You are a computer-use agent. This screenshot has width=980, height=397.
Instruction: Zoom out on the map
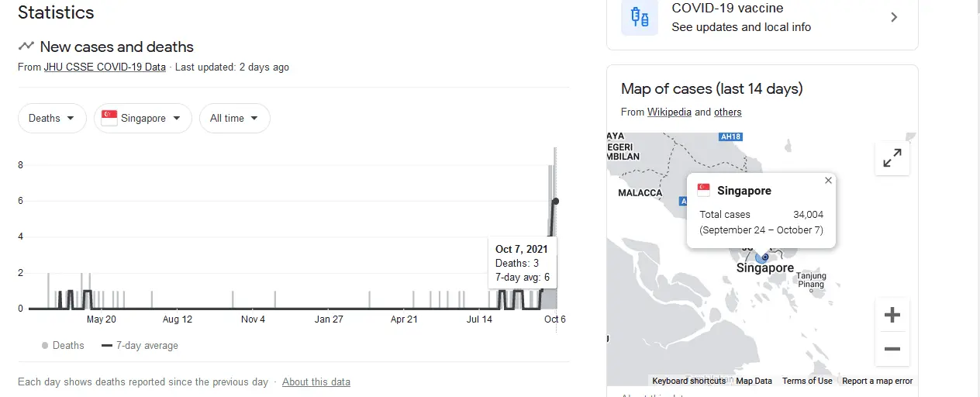coord(892,349)
